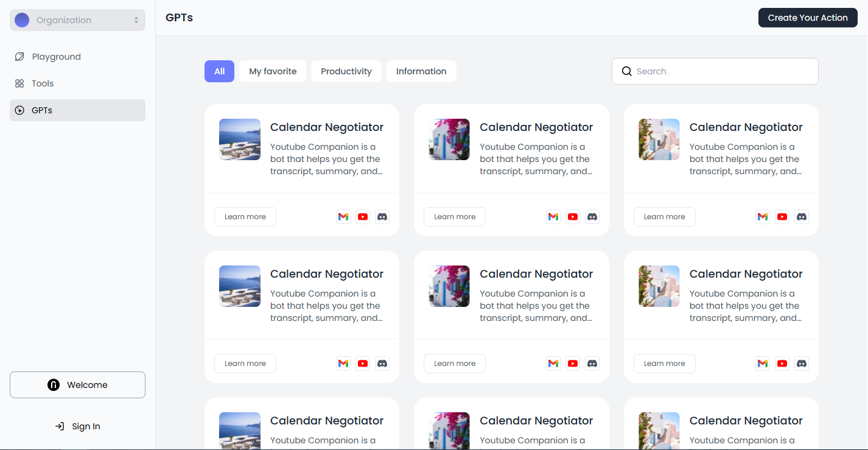This screenshot has height=450, width=868.
Task: Click Learn more on second-row white stairway card
Action: [x=665, y=364]
